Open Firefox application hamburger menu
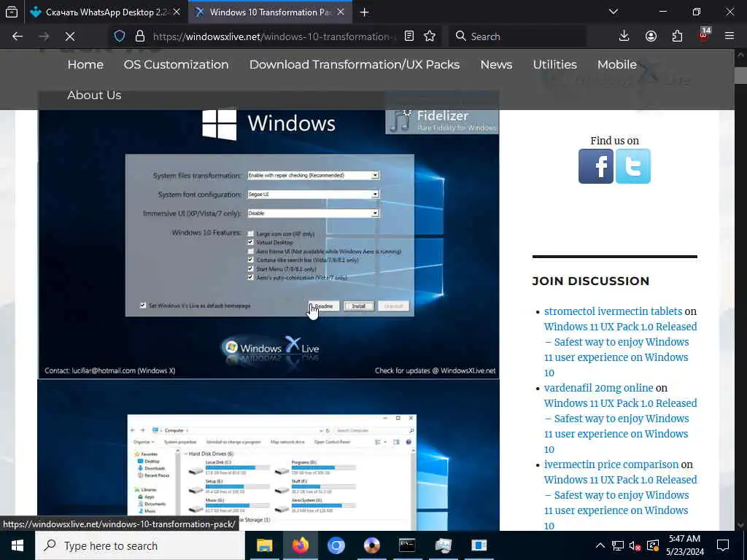 [x=729, y=36]
